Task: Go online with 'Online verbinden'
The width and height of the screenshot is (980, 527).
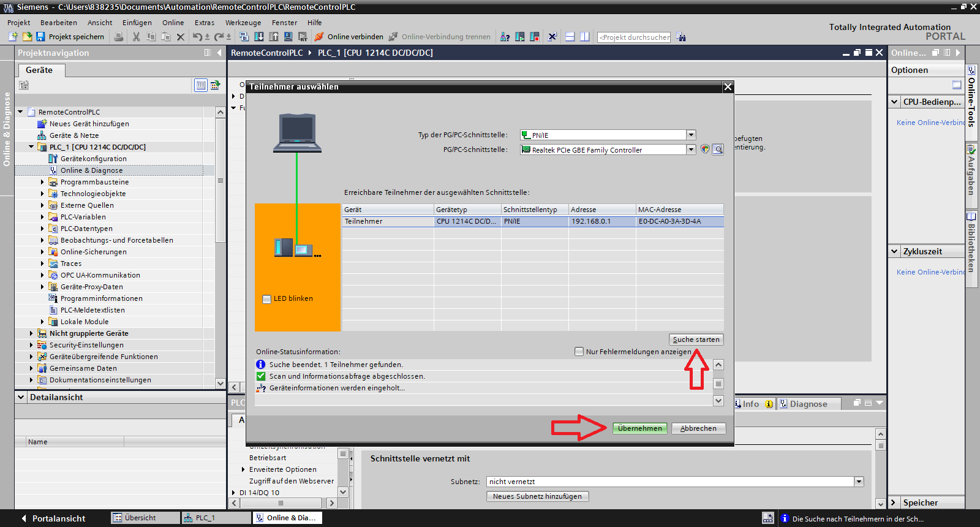Action: tap(349, 37)
